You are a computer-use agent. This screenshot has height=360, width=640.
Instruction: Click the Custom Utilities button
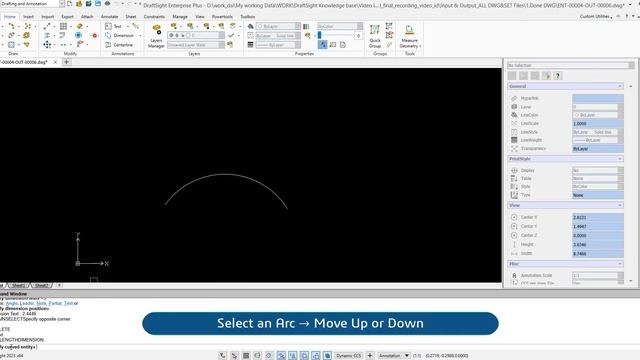click(596, 16)
